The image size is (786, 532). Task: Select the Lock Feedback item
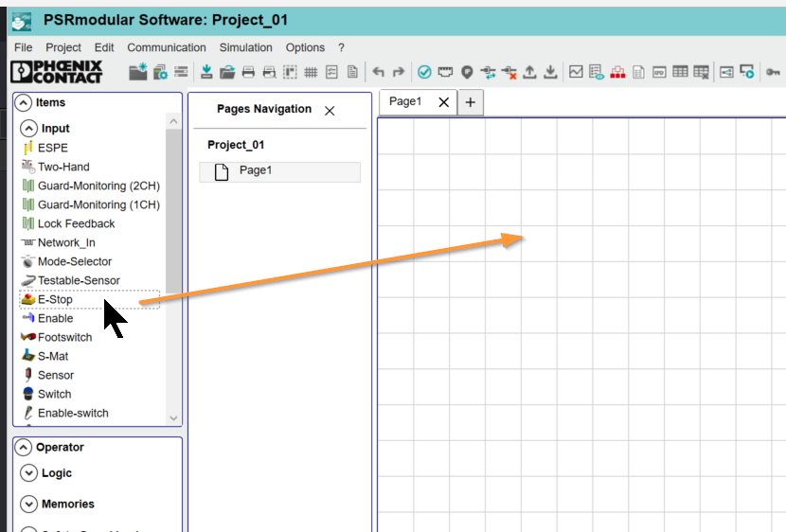68,224
